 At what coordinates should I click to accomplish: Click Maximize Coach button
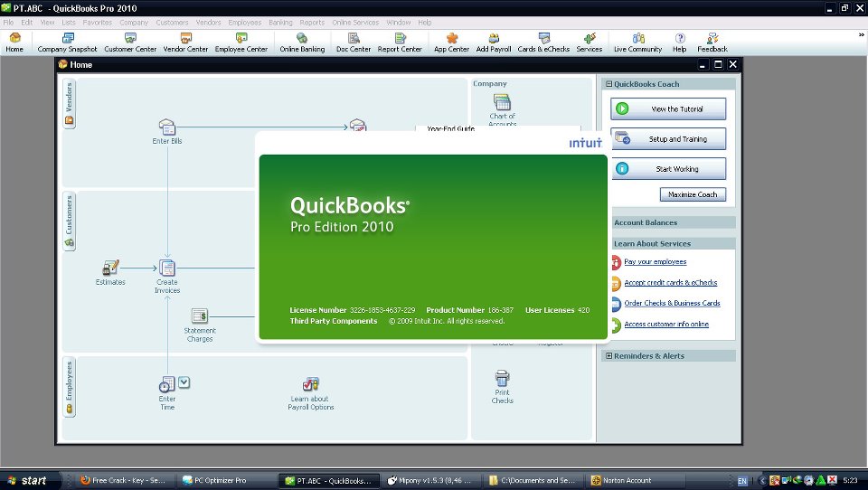[693, 194]
